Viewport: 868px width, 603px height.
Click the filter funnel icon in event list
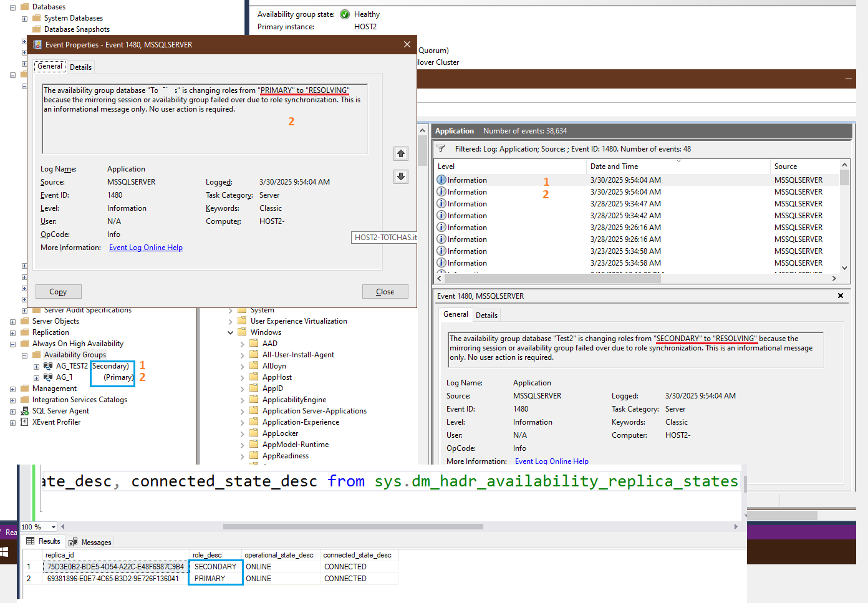[441, 149]
